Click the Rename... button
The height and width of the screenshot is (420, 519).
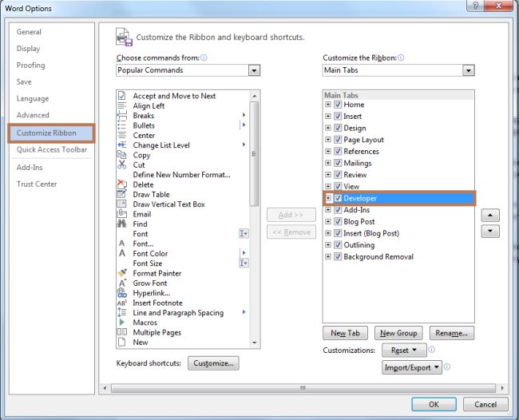click(451, 333)
